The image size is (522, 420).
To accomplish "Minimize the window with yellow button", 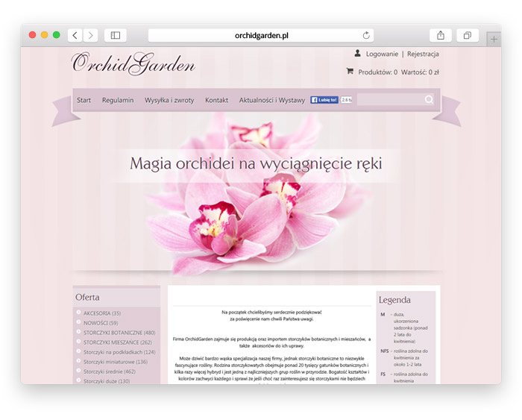I will tap(44, 35).
